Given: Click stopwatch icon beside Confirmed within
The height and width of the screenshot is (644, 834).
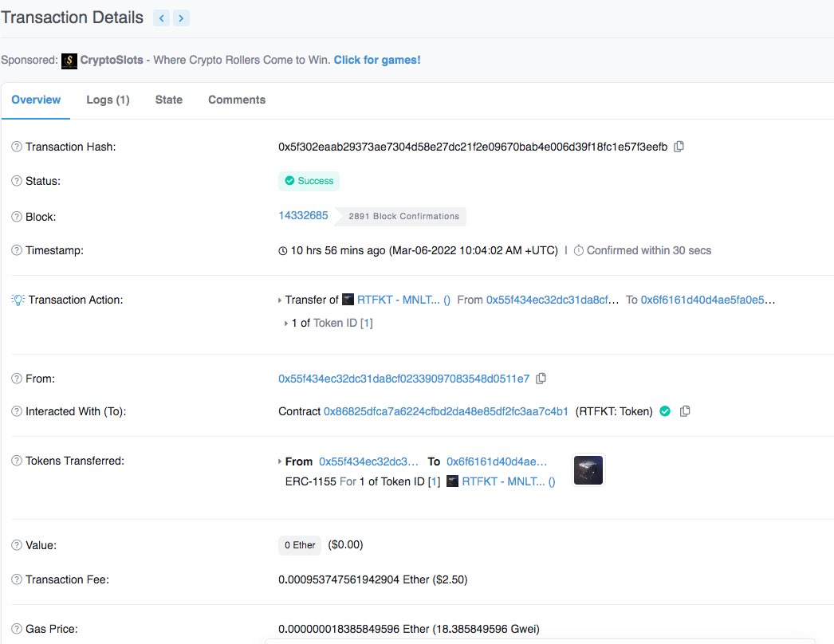Looking at the screenshot, I should coord(579,250).
